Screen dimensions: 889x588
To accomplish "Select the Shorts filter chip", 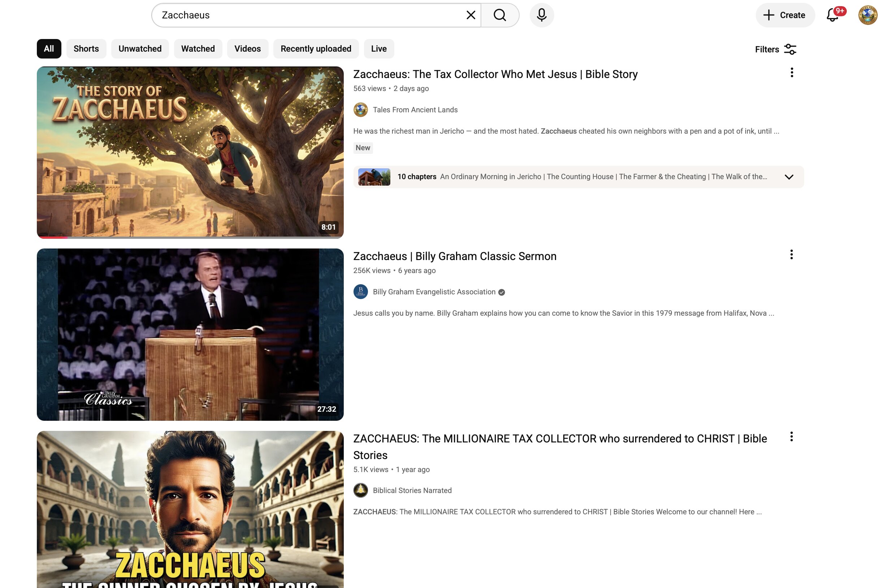I will click(86, 49).
